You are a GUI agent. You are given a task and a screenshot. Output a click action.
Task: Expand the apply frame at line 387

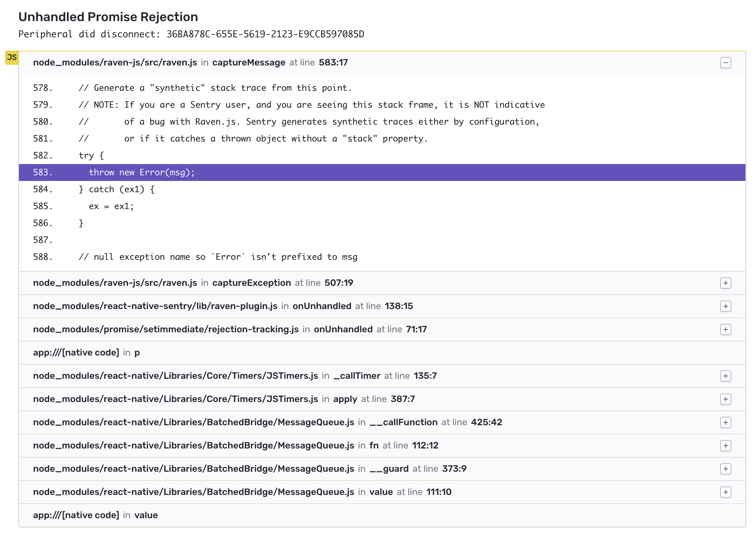tap(726, 399)
